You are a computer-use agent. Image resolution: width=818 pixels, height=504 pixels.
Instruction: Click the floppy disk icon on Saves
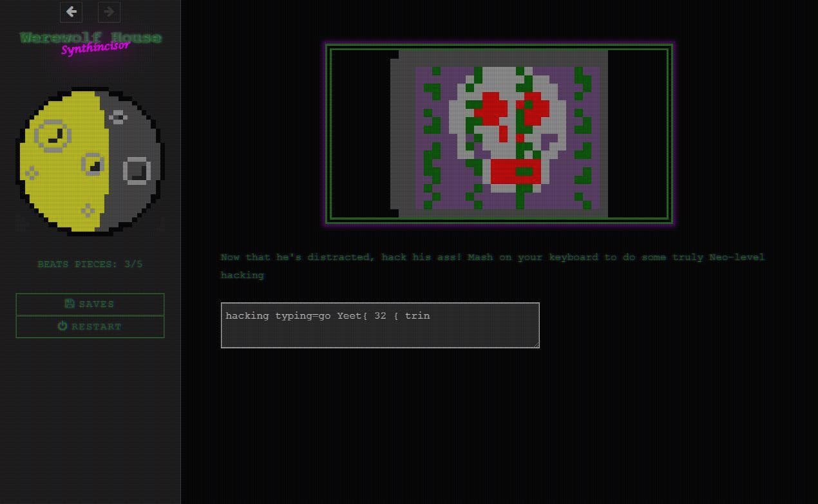point(70,304)
